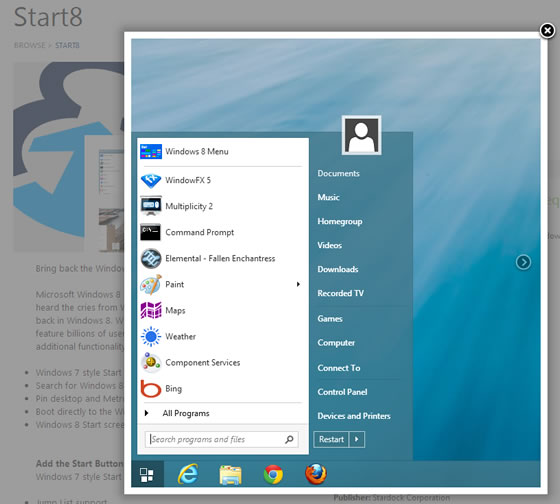The height and width of the screenshot is (504, 560).
Task: Open Control Panel from the start menu
Action: click(342, 392)
